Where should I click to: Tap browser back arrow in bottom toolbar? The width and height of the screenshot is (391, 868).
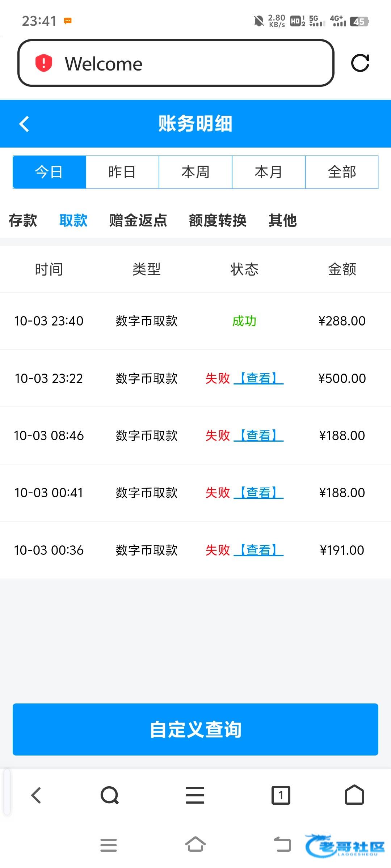click(36, 795)
